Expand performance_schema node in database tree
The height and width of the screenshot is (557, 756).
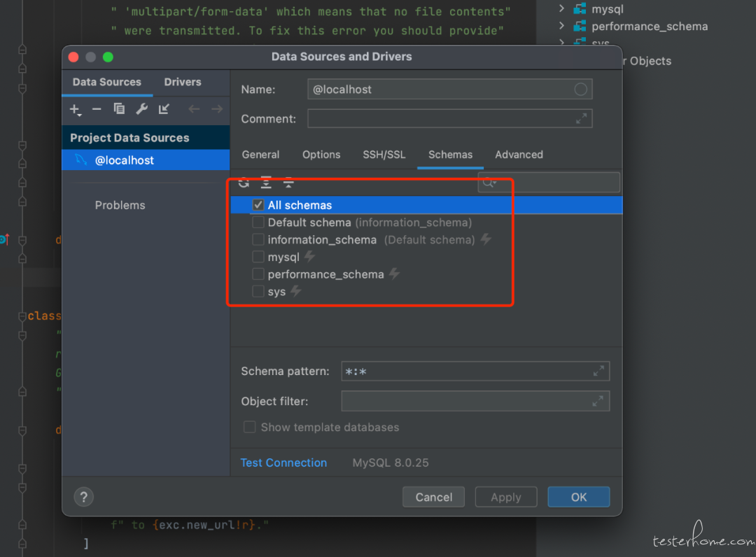(561, 25)
